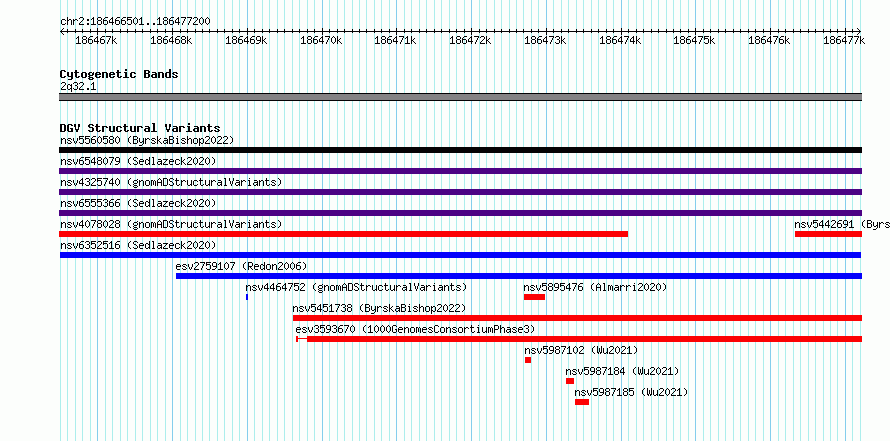Select the black nsv5560580 variant bar
This screenshot has width=890, height=441.
(460, 150)
